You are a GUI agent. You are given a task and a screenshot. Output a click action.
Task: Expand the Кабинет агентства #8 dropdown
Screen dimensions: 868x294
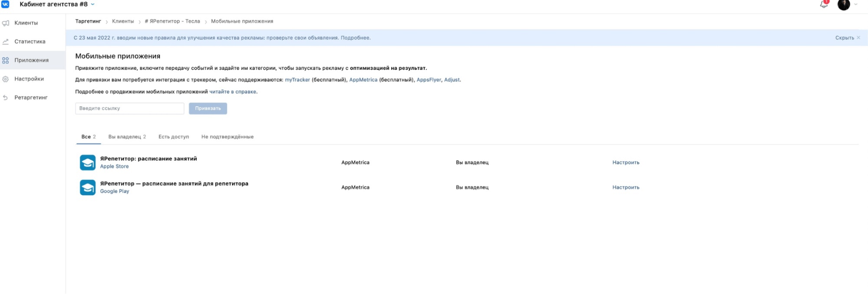92,4
